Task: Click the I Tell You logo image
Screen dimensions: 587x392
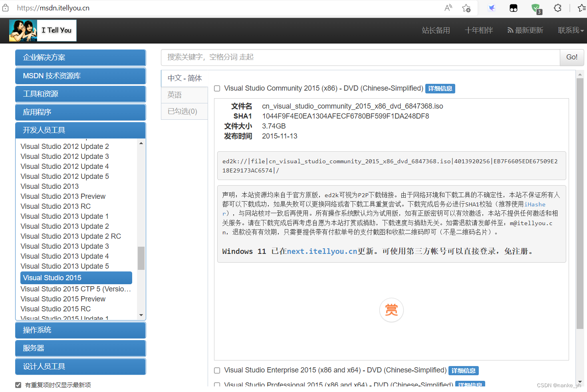Action: click(x=43, y=30)
